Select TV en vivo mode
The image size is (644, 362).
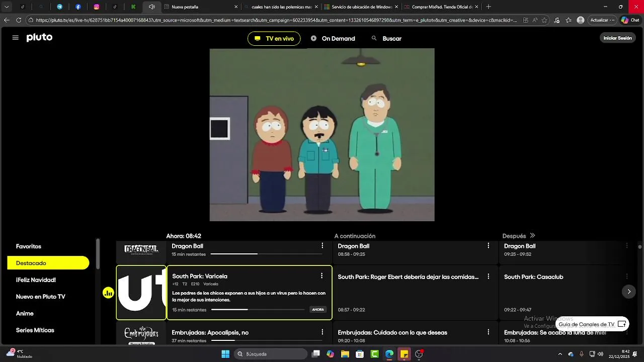274,39
